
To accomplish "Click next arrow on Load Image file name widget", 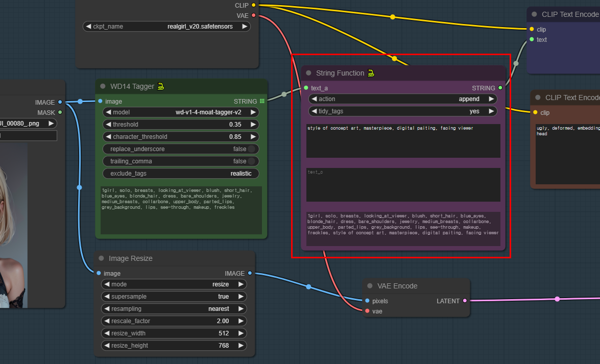I will coord(51,123).
